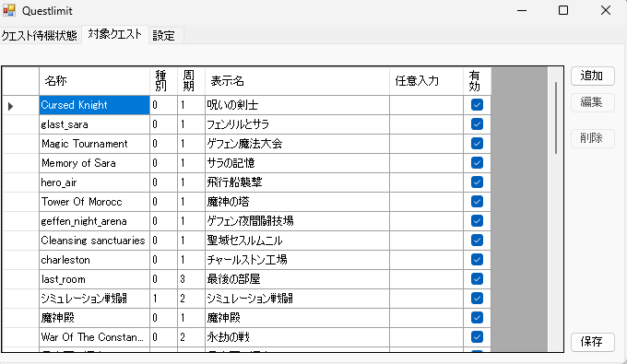Screen dimensions: 627x364
Task: Toggle the Tower Of Morocc 有効 checkbox
Action: pyautogui.click(x=477, y=202)
